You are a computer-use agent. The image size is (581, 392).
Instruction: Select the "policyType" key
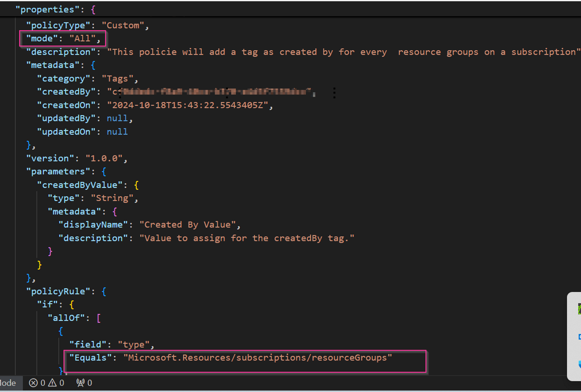(x=58, y=25)
